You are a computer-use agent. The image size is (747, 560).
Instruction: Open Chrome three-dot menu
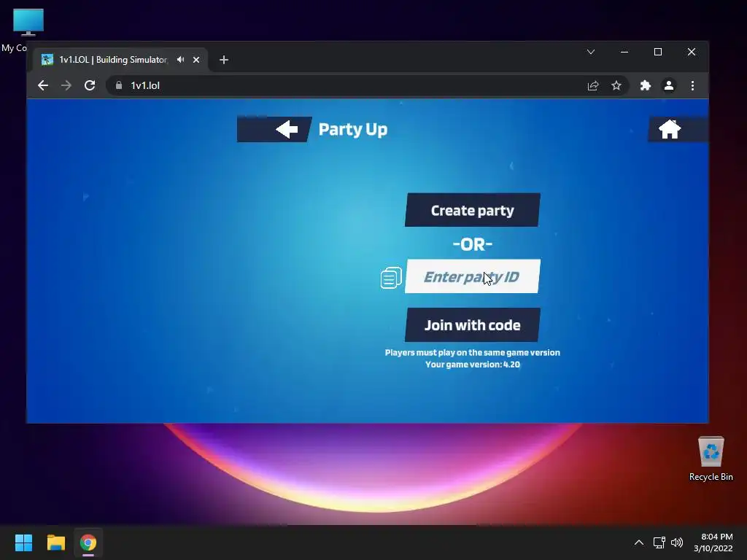pyautogui.click(x=693, y=85)
